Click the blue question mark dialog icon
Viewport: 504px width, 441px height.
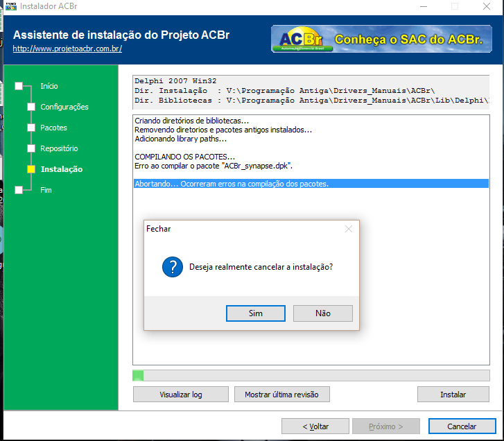point(173,267)
